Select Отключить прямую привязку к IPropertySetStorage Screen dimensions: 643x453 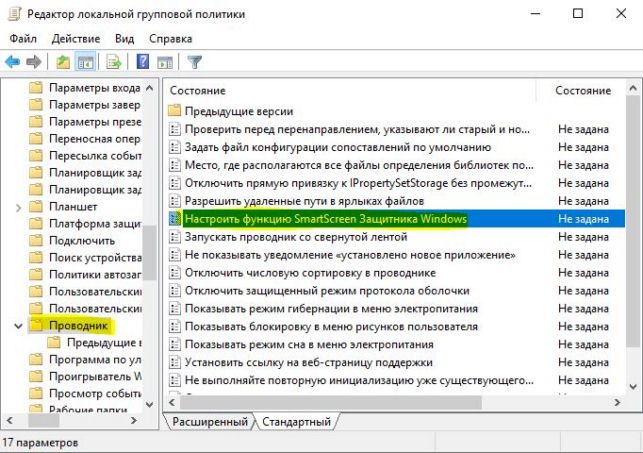coord(358,183)
